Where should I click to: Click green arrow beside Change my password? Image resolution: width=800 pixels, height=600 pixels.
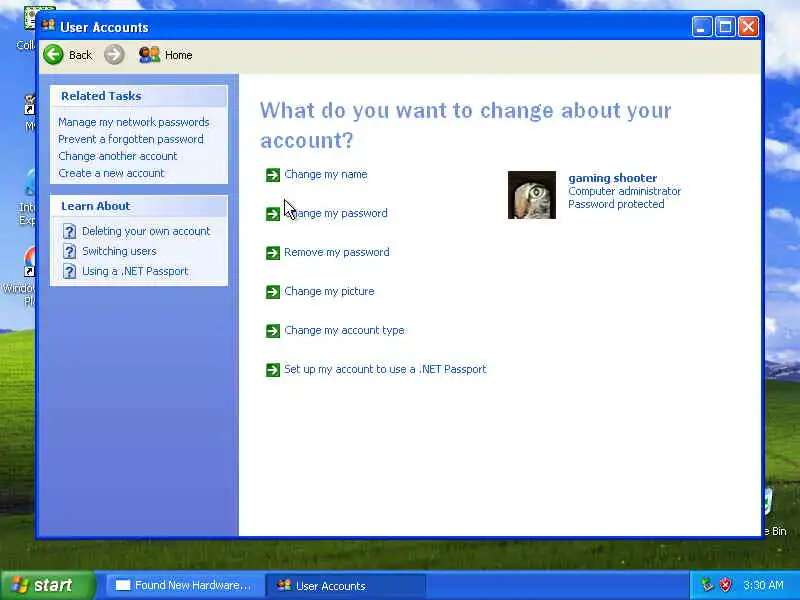click(273, 214)
